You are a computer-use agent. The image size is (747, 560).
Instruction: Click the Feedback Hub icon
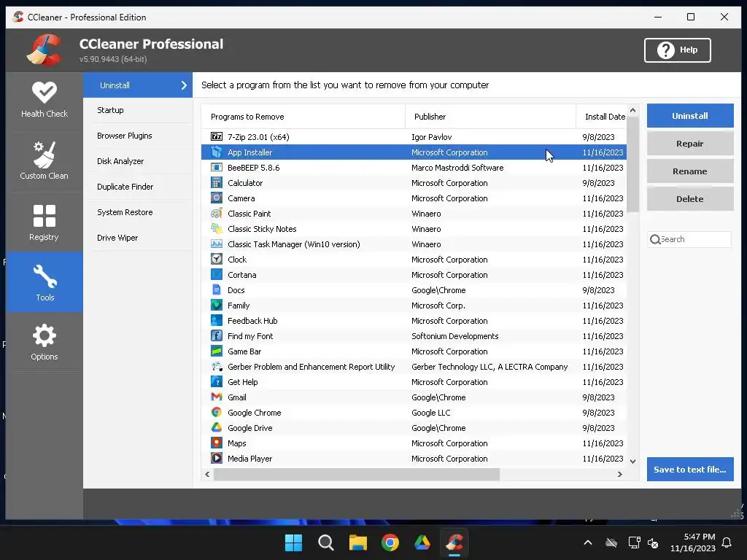[x=216, y=321]
